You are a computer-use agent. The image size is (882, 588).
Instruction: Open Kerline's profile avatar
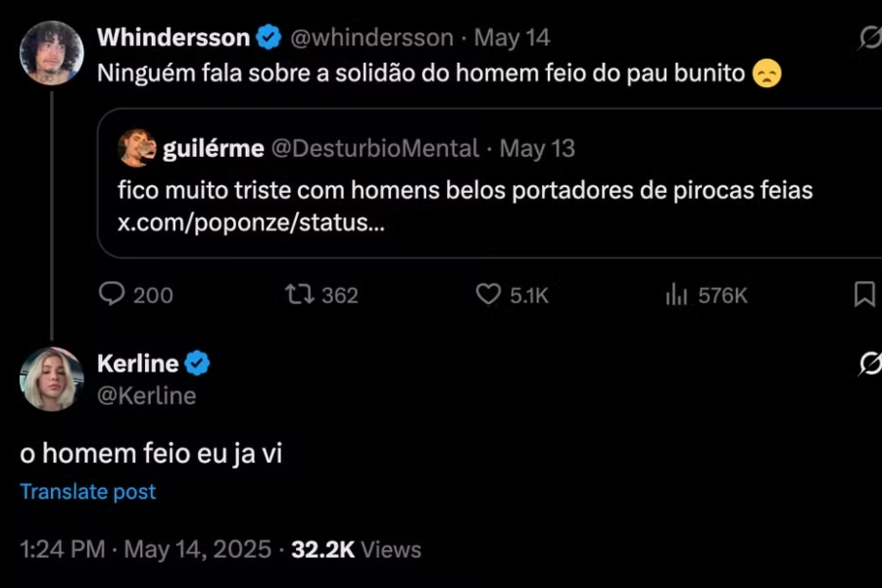[52, 378]
